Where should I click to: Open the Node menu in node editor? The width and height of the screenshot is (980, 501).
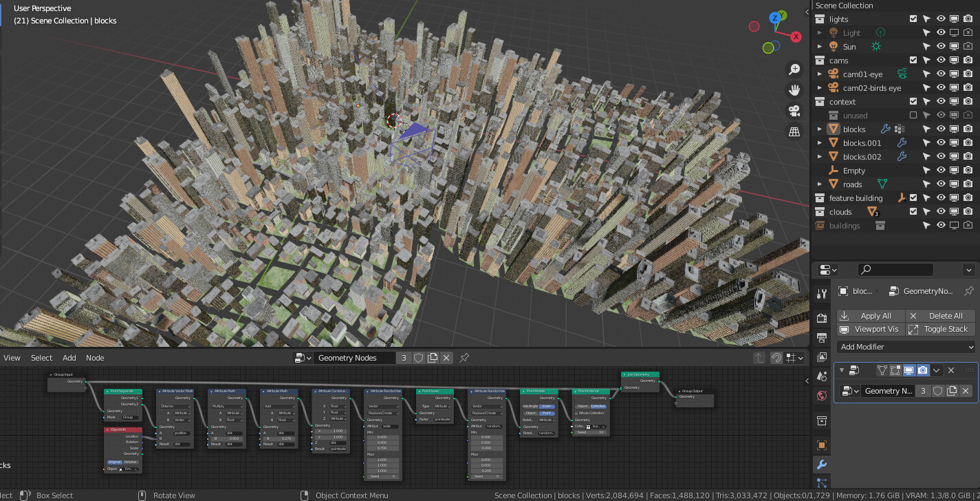pyautogui.click(x=95, y=358)
